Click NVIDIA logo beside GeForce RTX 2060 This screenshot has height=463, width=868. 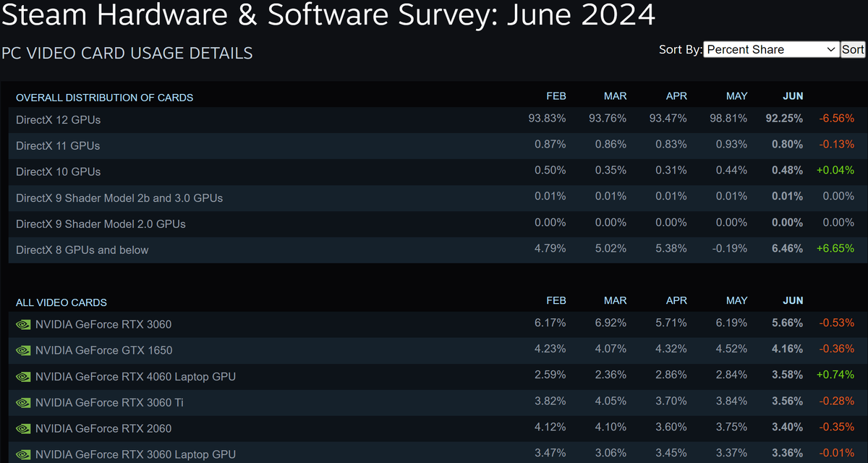click(x=23, y=428)
